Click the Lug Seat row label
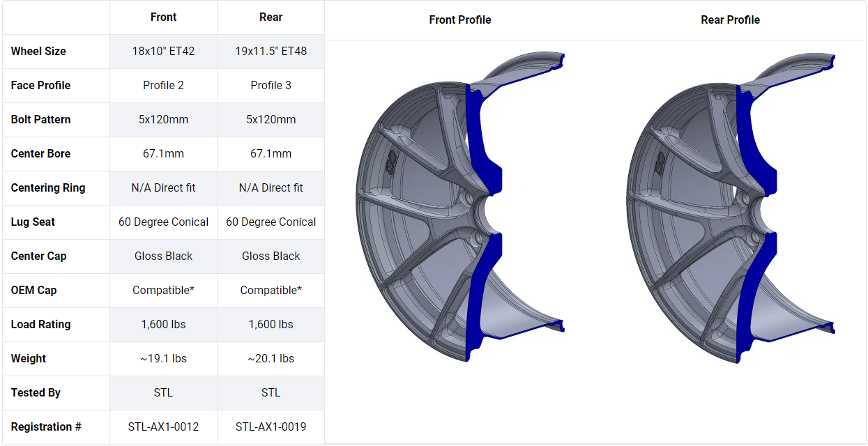The width and height of the screenshot is (868, 446). [33, 222]
